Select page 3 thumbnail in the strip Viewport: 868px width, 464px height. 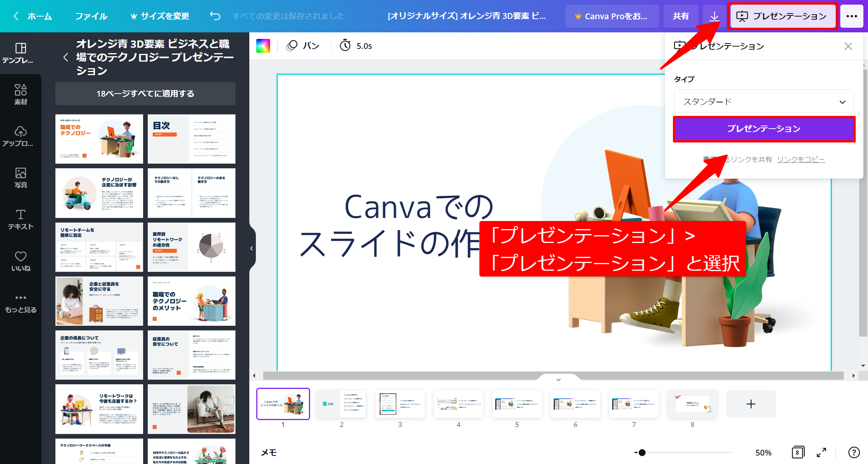coord(400,404)
